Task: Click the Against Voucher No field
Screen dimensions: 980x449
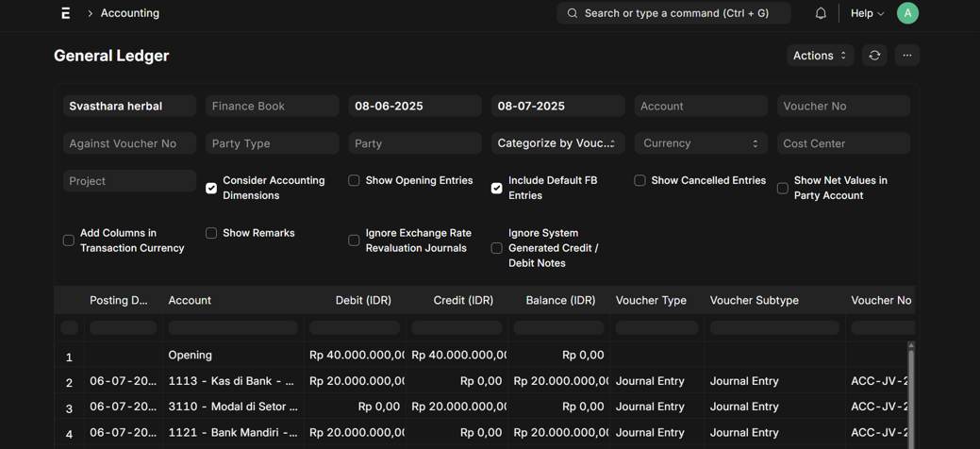Action: click(129, 143)
